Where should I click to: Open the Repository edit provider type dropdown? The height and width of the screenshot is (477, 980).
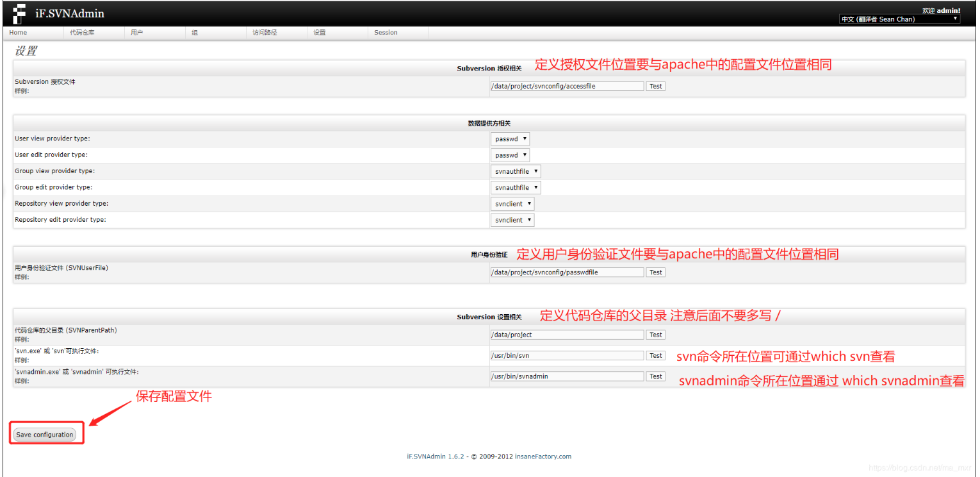pos(512,219)
